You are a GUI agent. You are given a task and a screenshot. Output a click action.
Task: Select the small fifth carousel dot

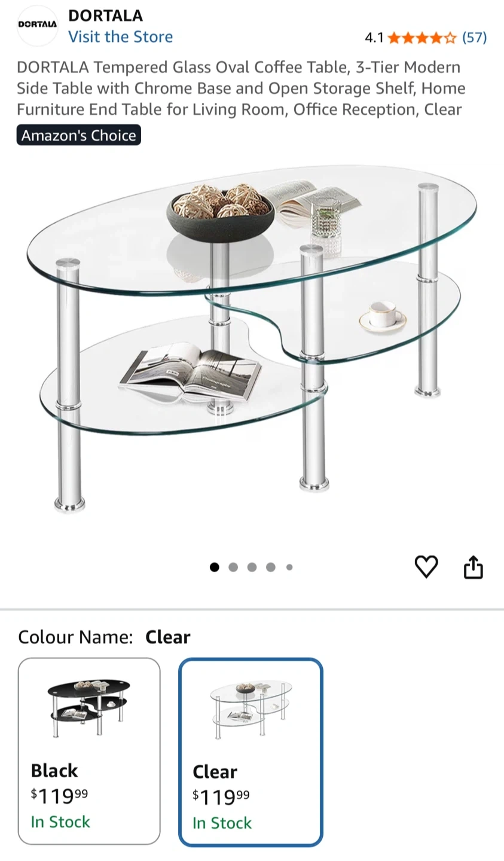tap(289, 567)
